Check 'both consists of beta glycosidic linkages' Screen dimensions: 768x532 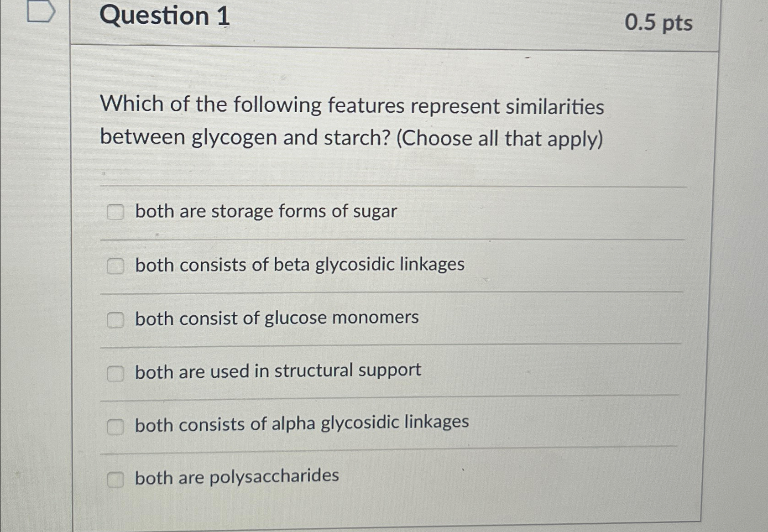(116, 265)
